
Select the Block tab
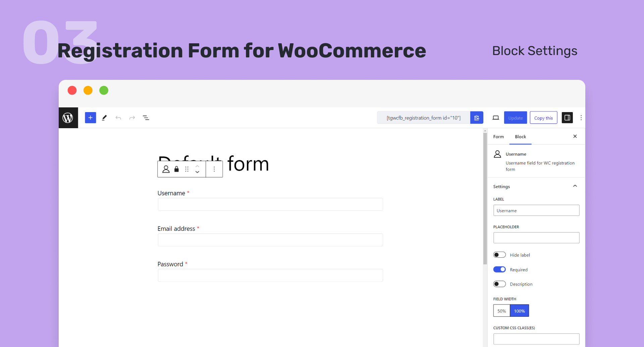(520, 137)
